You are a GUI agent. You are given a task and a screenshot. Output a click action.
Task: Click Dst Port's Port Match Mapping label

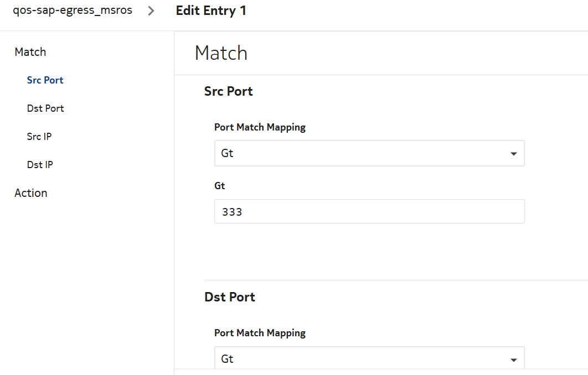point(260,333)
